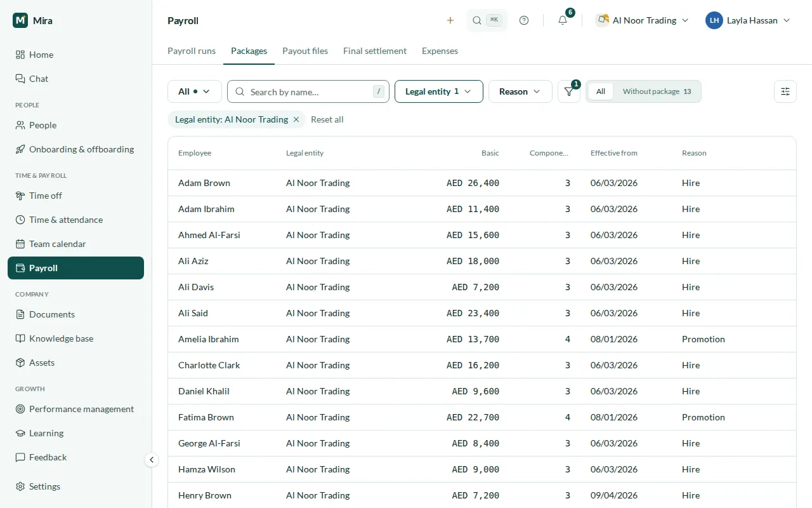Open the help question mark icon

[524, 20]
